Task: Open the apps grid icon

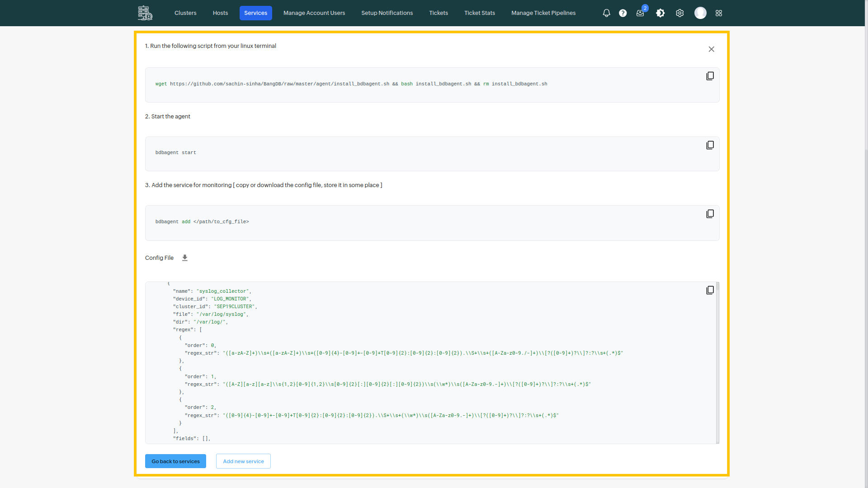Action: [719, 13]
